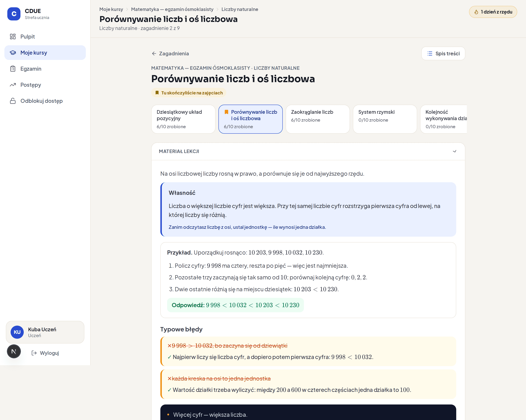Screen dimensions: 526x420
Task: Open the Pulpit menu item
Action: click(45, 37)
